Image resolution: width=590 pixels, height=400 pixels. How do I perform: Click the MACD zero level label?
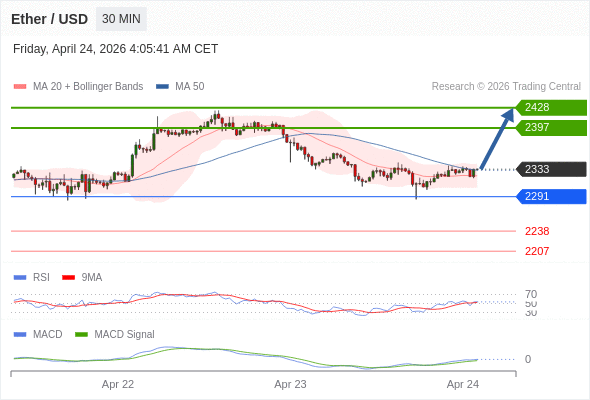point(528,359)
